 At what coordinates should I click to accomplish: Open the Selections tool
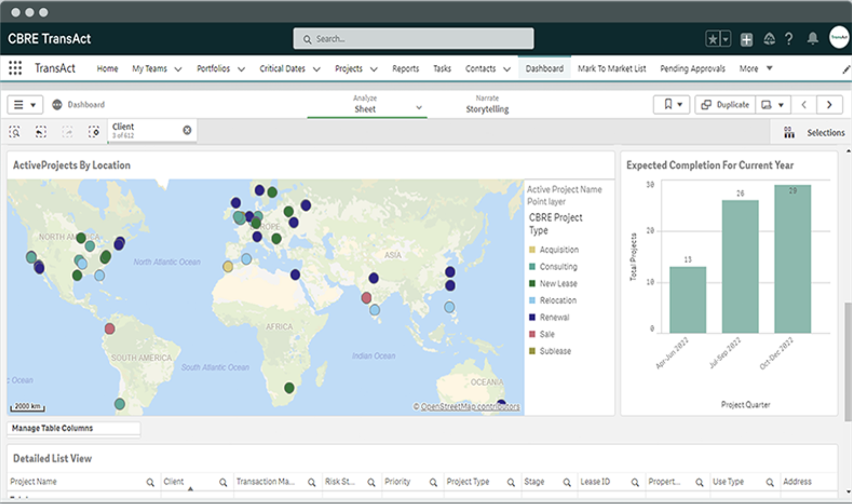coord(814,133)
